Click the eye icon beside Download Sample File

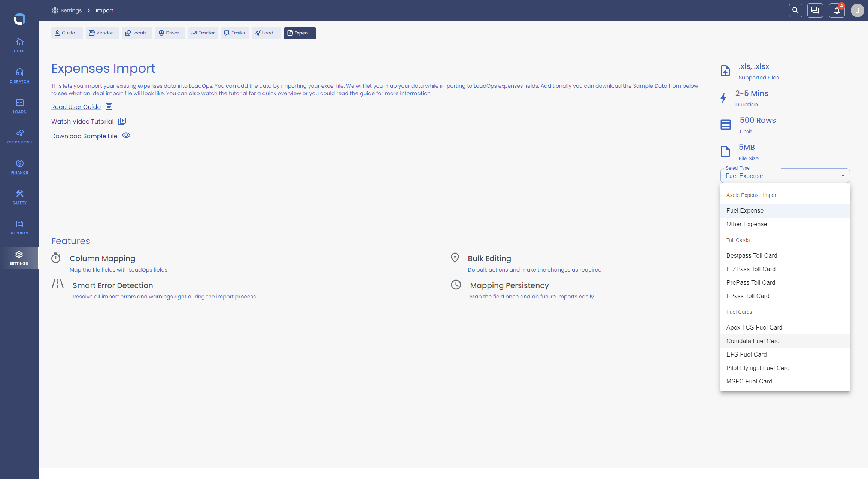coord(126,136)
